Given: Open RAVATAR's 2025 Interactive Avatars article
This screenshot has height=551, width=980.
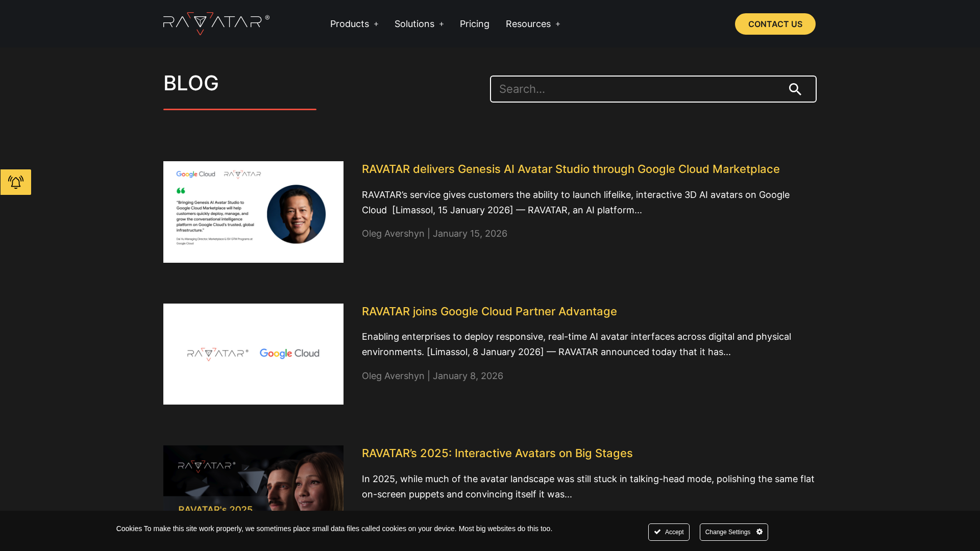Looking at the screenshot, I should click(x=497, y=453).
